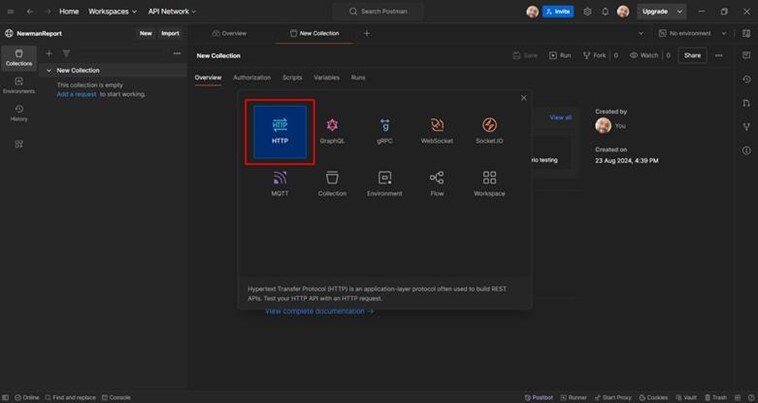Screen dimensions: 758x403
Task: Open the API Network dropdown
Action: click(x=171, y=11)
